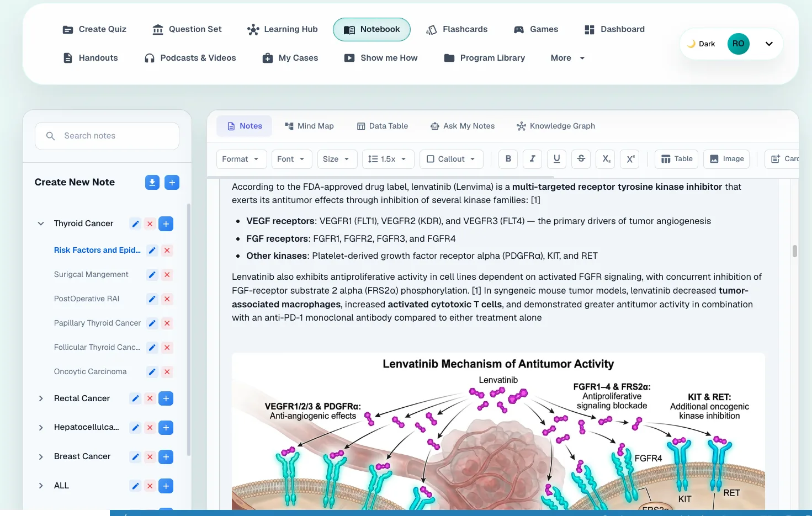Switch to the Notes tab
The width and height of the screenshot is (812, 516).
point(244,126)
